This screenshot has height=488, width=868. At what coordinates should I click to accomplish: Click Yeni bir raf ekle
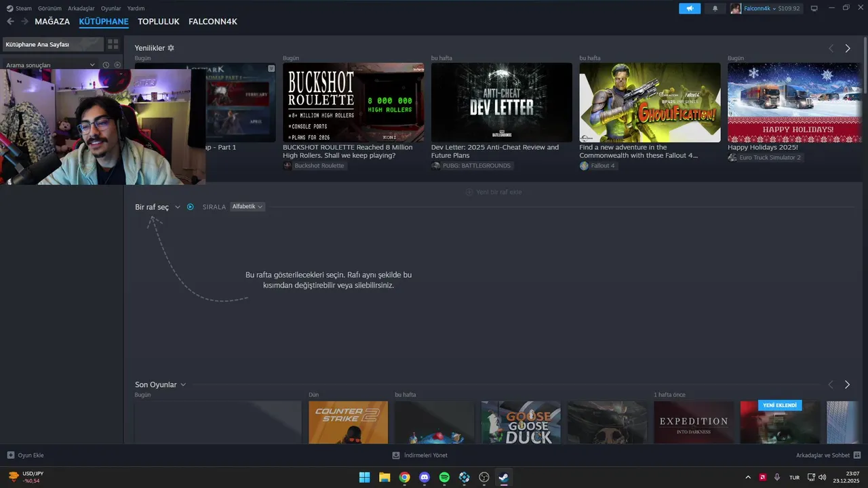pyautogui.click(x=493, y=192)
